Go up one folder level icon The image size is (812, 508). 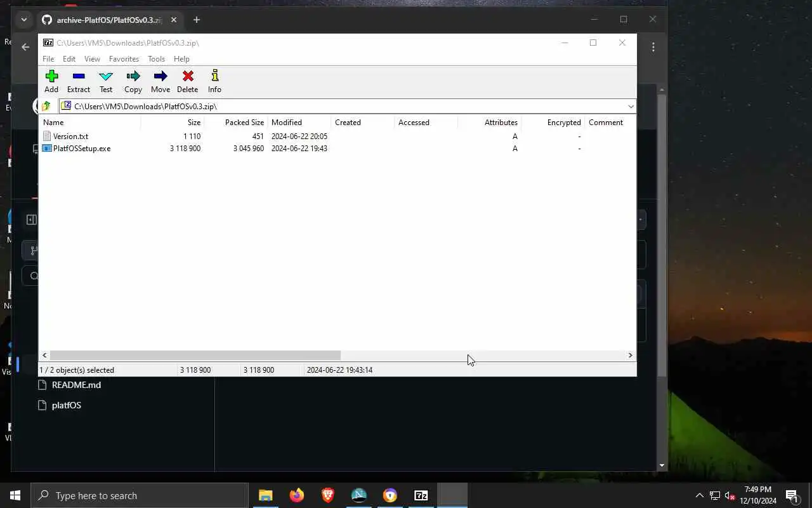(x=46, y=106)
